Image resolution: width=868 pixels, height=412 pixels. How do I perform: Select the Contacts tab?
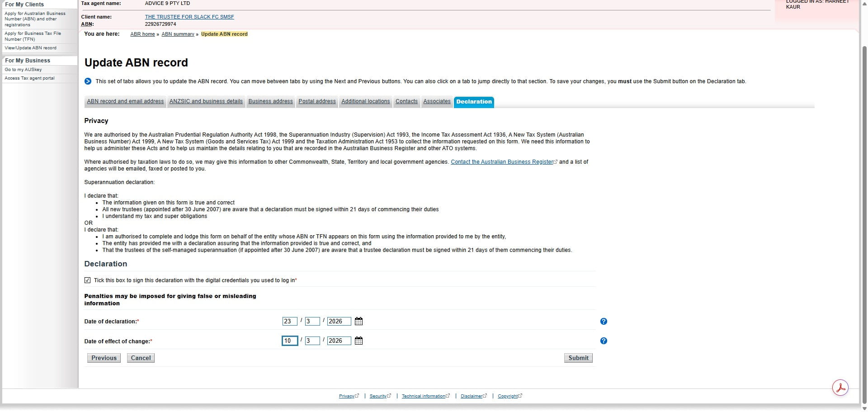(406, 101)
